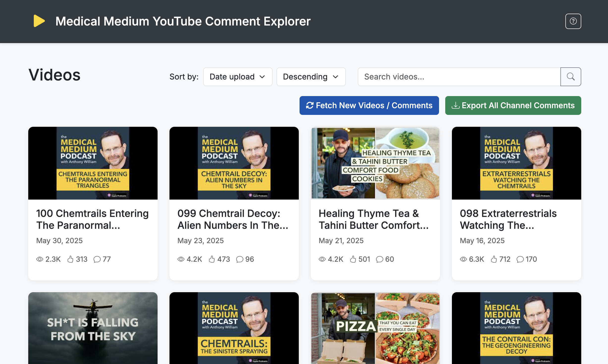Click the comment bubble icon beside 60

(x=380, y=259)
